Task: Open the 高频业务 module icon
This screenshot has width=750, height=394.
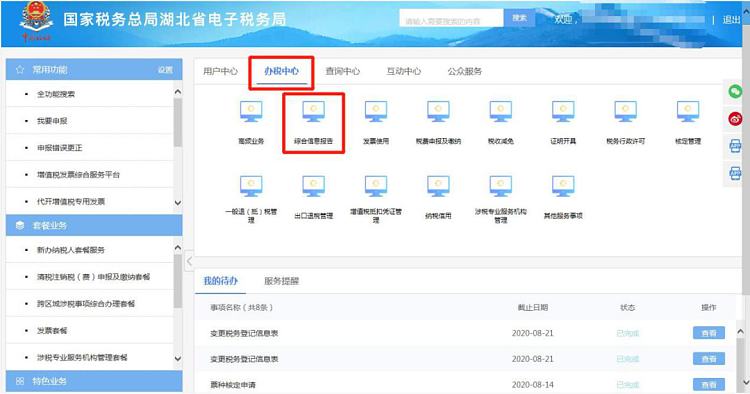Action: tap(251, 112)
